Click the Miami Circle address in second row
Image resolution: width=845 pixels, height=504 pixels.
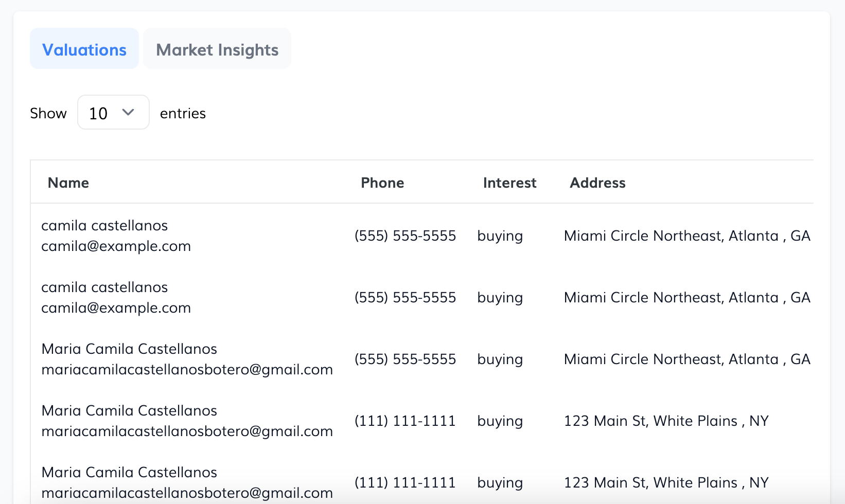pyautogui.click(x=686, y=297)
